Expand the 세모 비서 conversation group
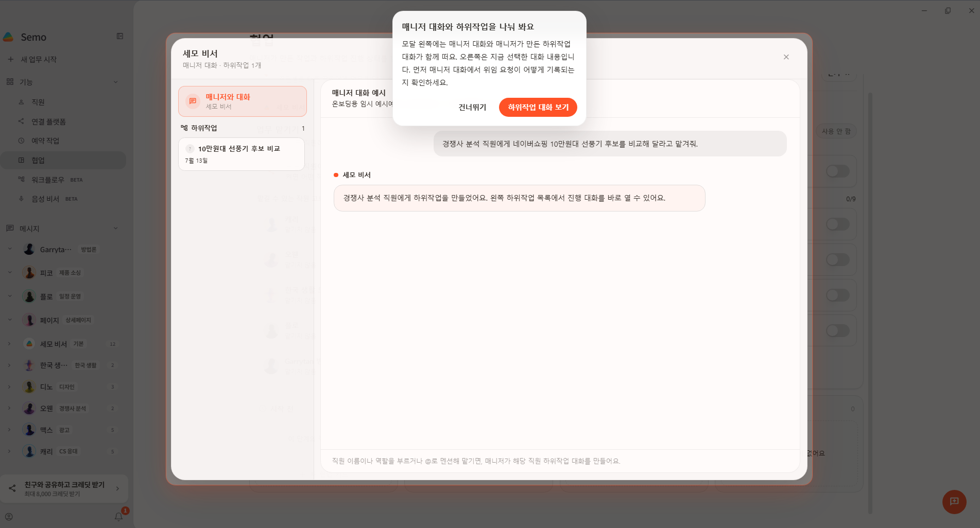This screenshot has width=980, height=528. [9, 344]
